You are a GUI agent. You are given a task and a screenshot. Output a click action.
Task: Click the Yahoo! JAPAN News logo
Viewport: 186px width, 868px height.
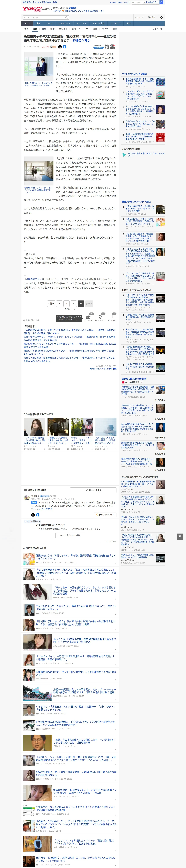pos(37,9)
